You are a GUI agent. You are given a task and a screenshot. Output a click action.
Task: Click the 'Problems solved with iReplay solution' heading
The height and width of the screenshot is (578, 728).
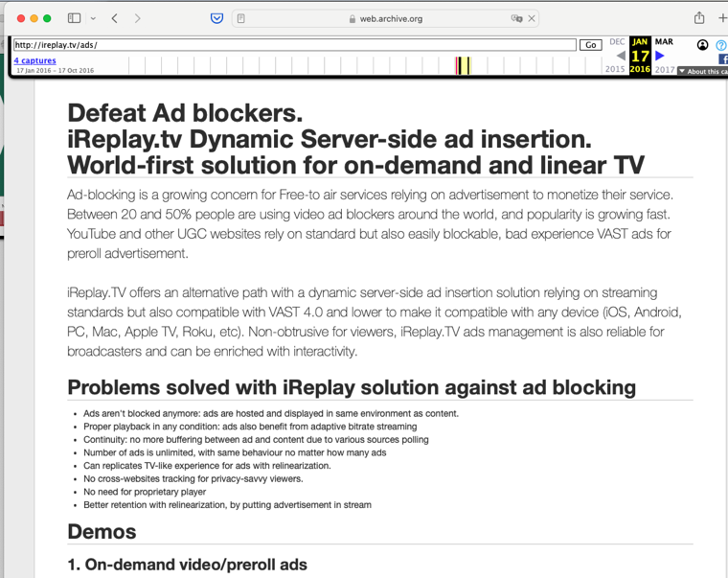coord(352,387)
